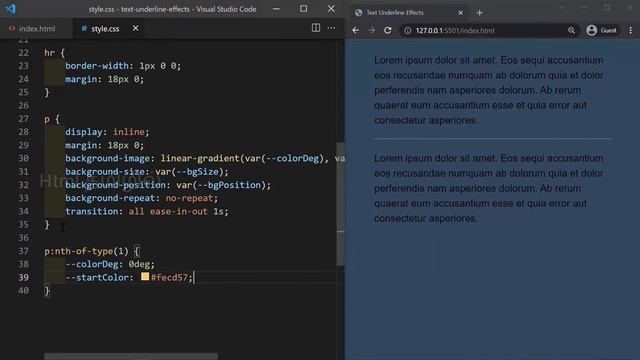Image resolution: width=640 pixels, height=360 pixels.
Task: Click second Lorem ipsum paragraph in browser
Action: pyautogui.click(x=489, y=188)
